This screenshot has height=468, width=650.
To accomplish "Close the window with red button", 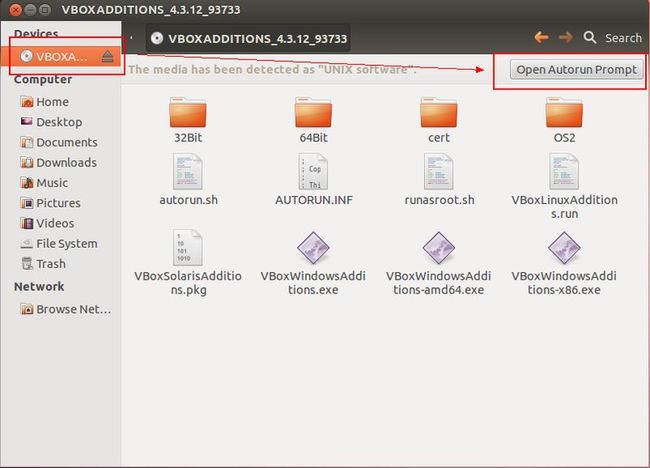I will coord(16,9).
